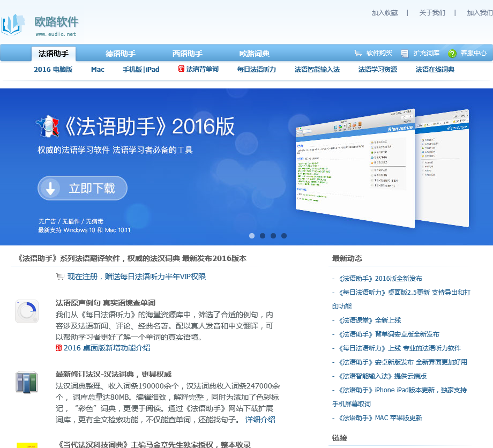Click the green question mark help icon
This screenshot has width=493, height=448.
(452, 54)
